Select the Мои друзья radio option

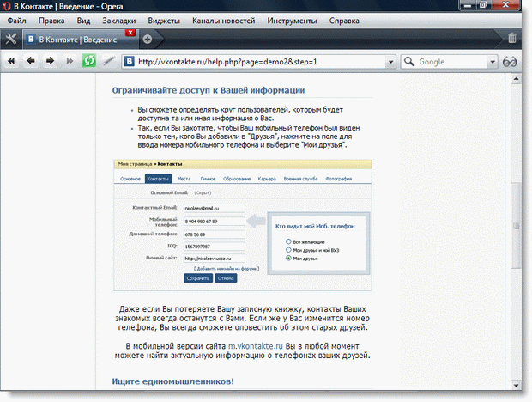pos(288,258)
